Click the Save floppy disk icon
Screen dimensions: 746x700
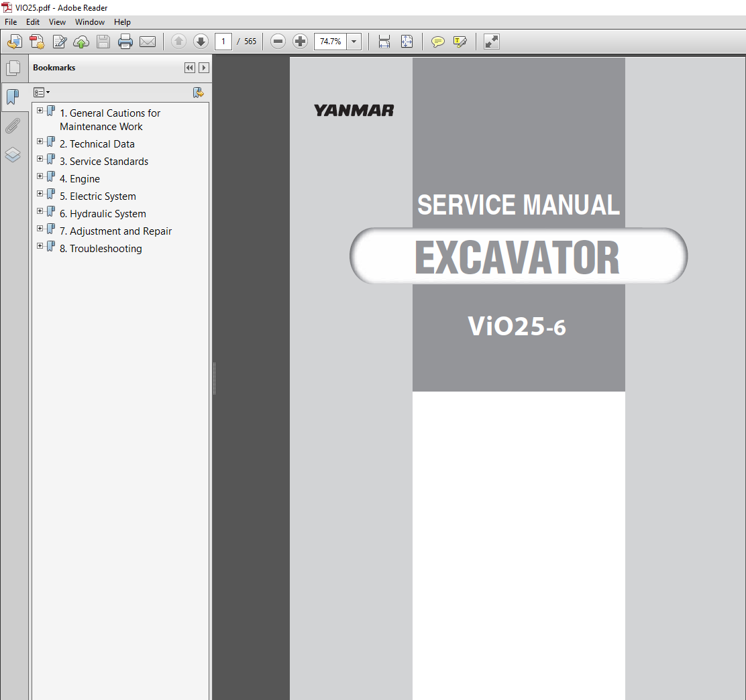tap(103, 42)
